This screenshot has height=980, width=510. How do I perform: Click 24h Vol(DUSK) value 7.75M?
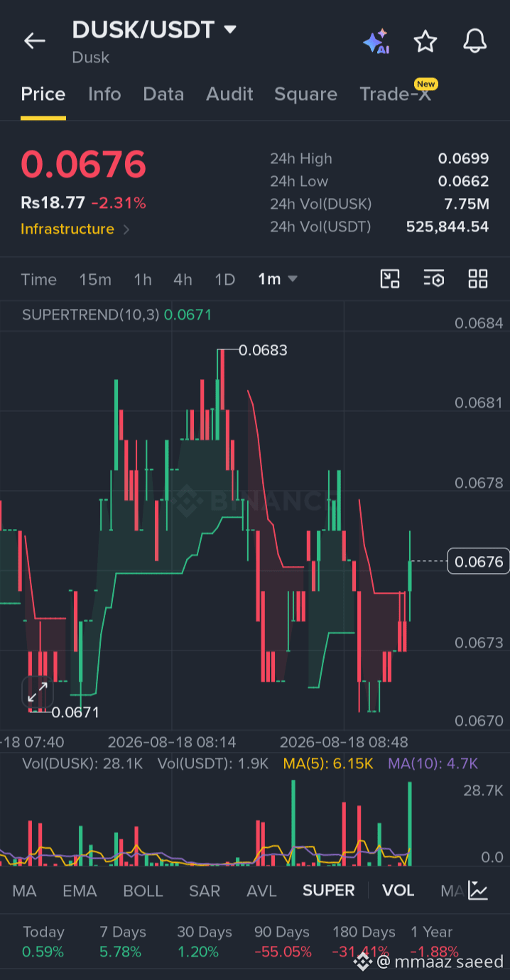[467, 204]
